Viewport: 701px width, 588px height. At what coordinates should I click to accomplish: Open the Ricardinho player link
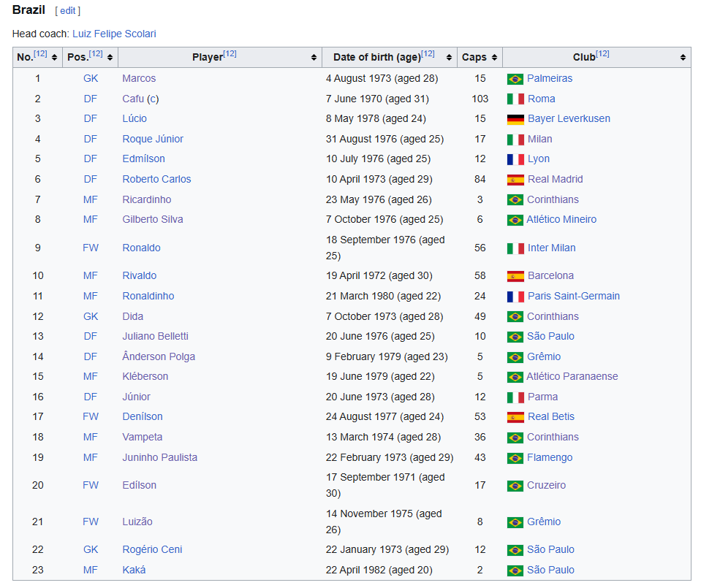pyautogui.click(x=147, y=199)
